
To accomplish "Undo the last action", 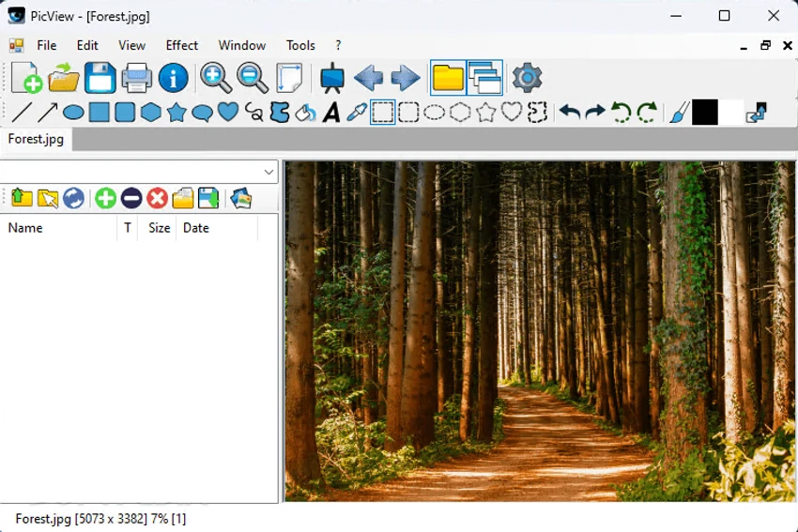I will pos(570,113).
